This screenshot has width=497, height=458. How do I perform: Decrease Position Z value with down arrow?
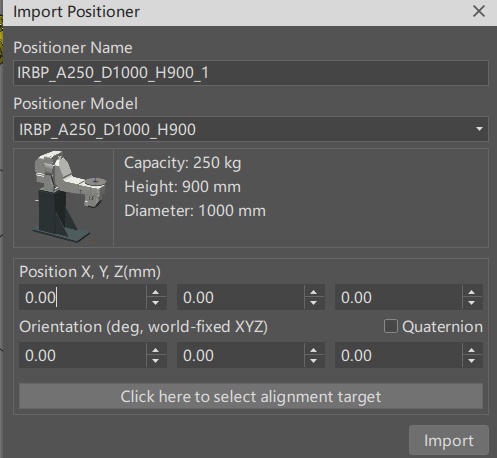click(x=472, y=303)
